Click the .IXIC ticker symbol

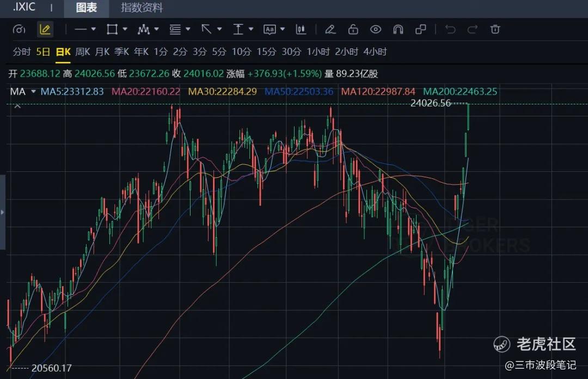[24, 7]
